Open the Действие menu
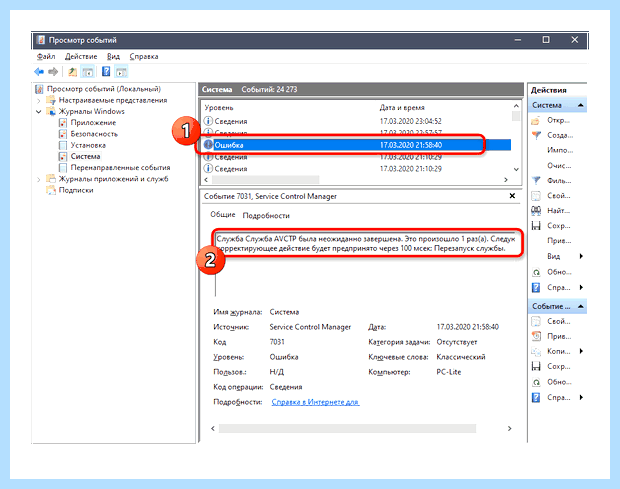This screenshot has width=620, height=489. [x=81, y=57]
